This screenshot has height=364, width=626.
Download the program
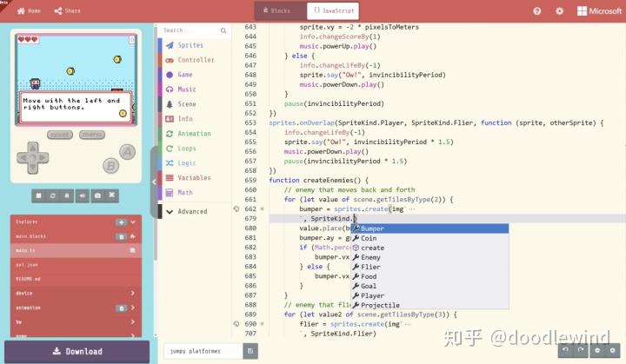pos(77,352)
